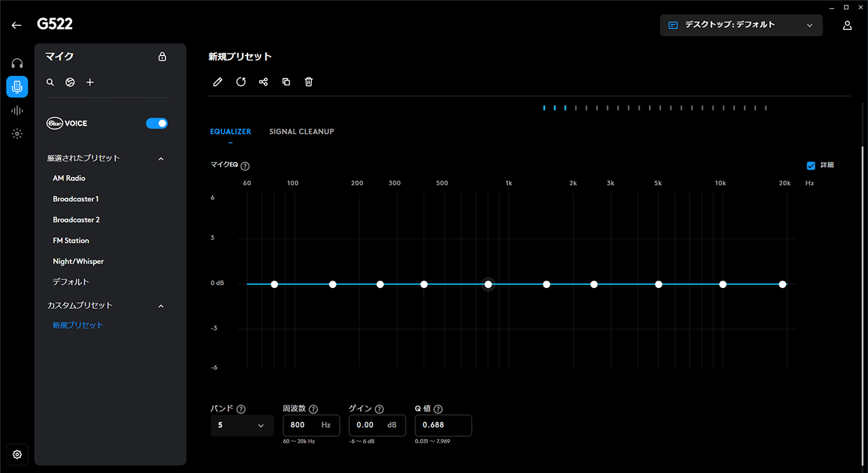Switch to the SIGNAL CLEANUP tab
This screenshot has width=868, height=473.
pyautogui.click(x=301, y=131)
